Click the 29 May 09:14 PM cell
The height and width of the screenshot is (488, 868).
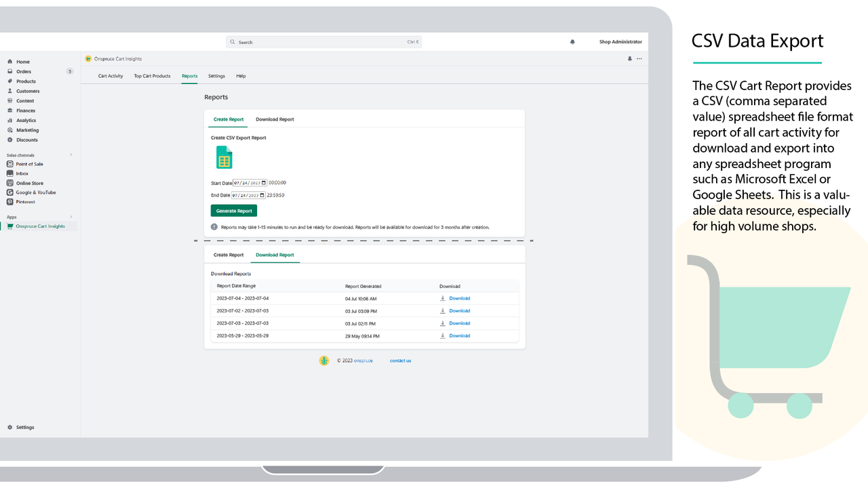[362, 336]
